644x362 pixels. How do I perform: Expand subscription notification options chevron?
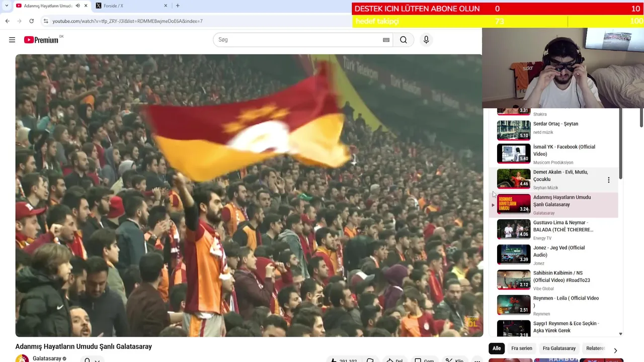[x=97, y=360]
